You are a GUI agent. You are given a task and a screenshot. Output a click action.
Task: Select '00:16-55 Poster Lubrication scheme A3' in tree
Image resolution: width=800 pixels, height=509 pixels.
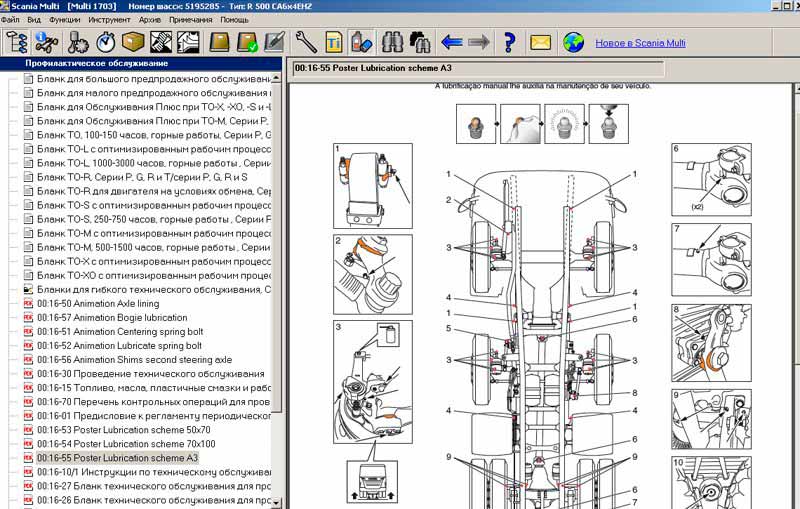pos(117,457)
